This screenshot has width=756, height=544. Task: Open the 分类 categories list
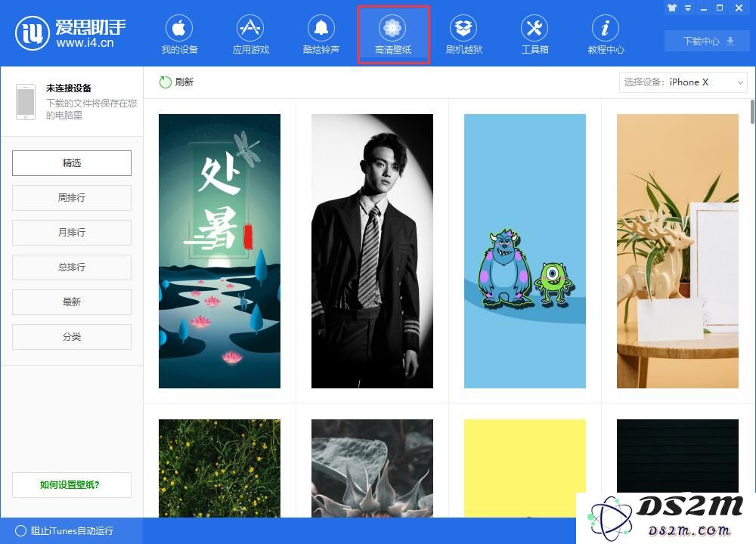pos(72,336)
